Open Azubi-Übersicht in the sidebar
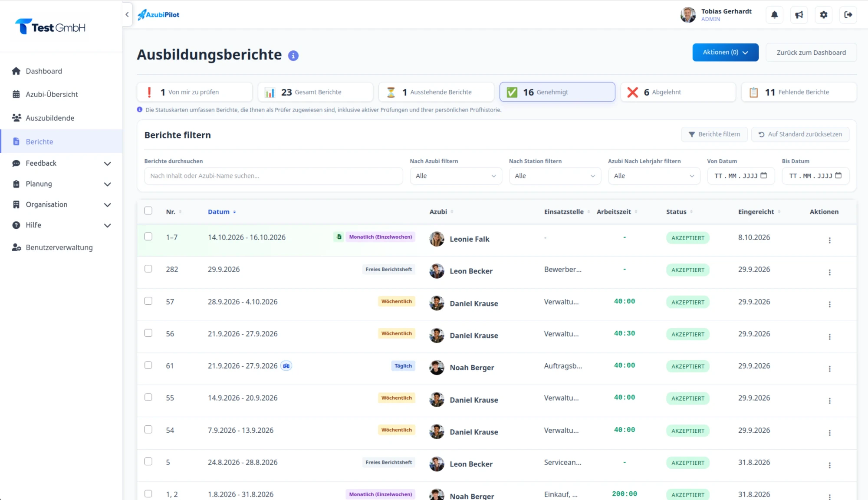The width and height of the screenshot is (868, 500). (x=61, y=94)
